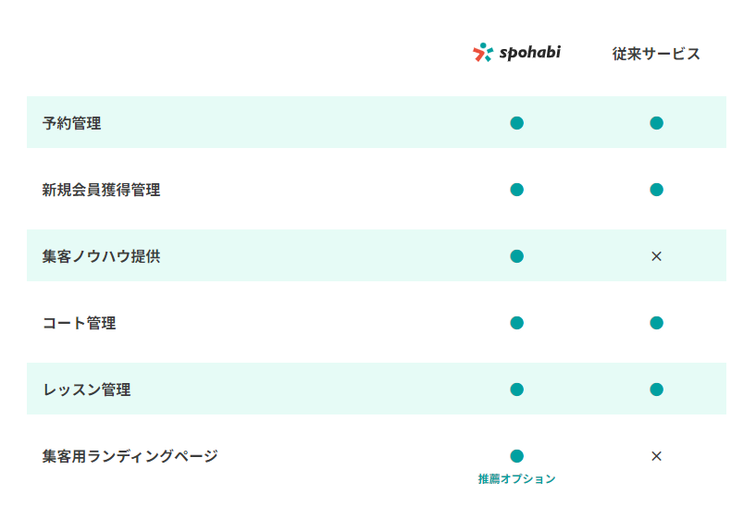
Task: Click 従来サービス teal dot for レッスン管理
Action: point(656,390)
